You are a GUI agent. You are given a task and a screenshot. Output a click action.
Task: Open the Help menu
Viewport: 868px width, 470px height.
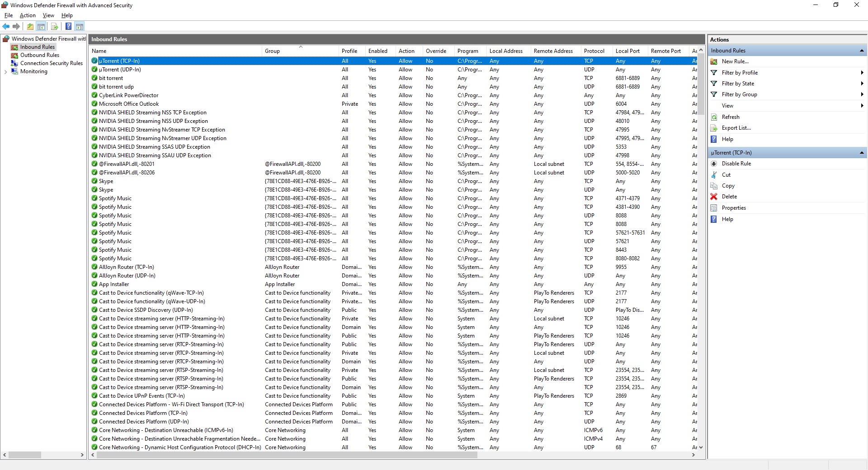[x=67, y=15]
